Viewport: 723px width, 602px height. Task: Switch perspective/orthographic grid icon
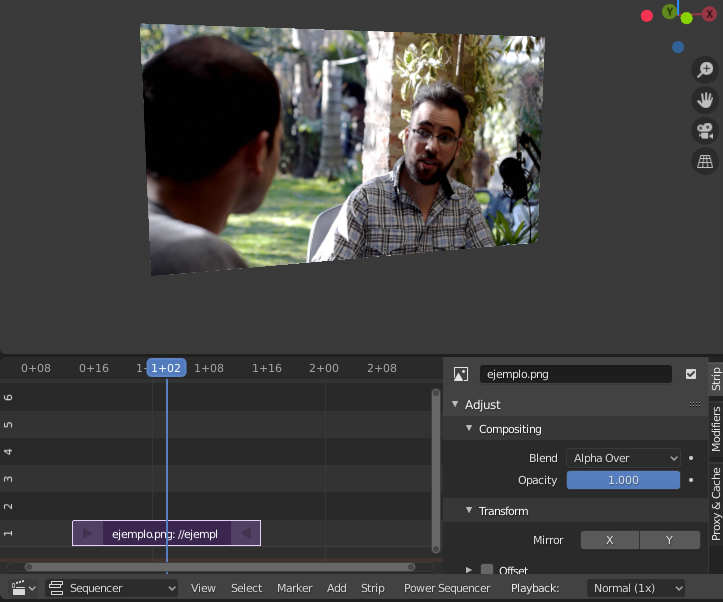tap(705, 161)
